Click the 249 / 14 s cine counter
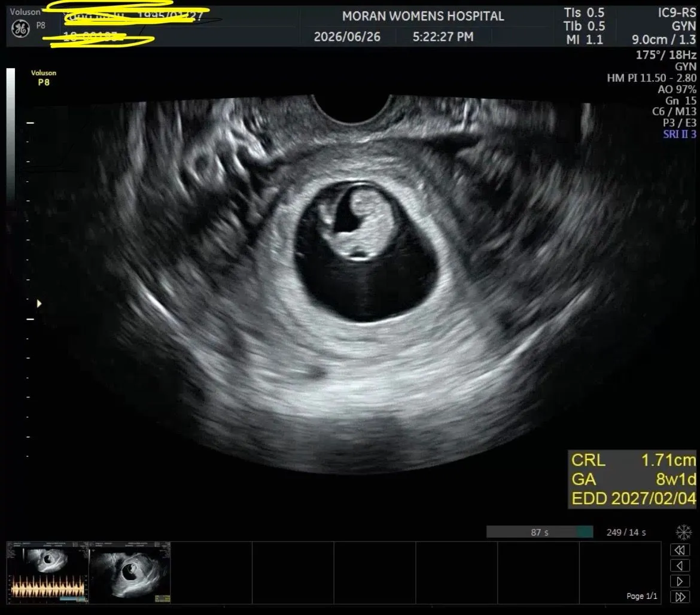 626,532
